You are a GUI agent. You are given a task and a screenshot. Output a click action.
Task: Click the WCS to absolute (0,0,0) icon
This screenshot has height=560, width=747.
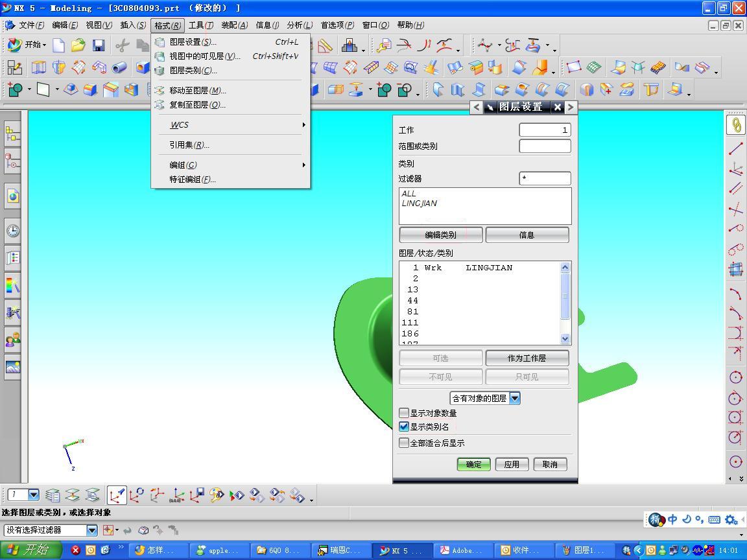(177, 496)
